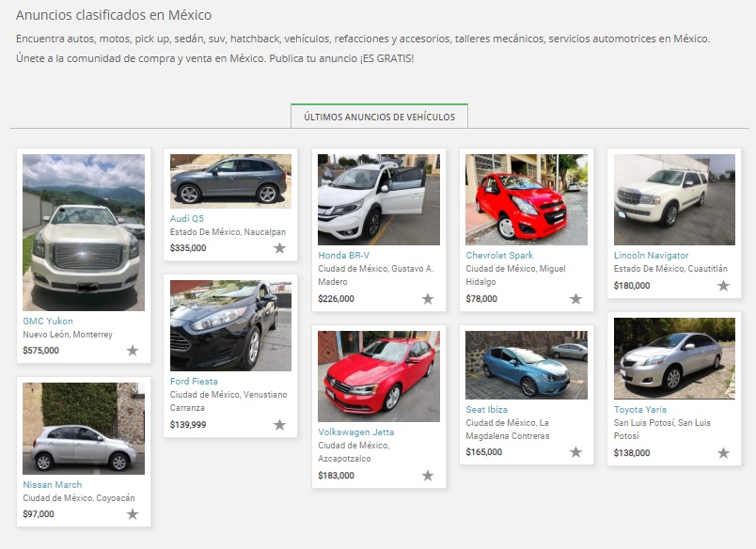This screenshot has width=756, height=549.
Task: Favorite the GMC Yukon listing star
Action: point(133,351)
